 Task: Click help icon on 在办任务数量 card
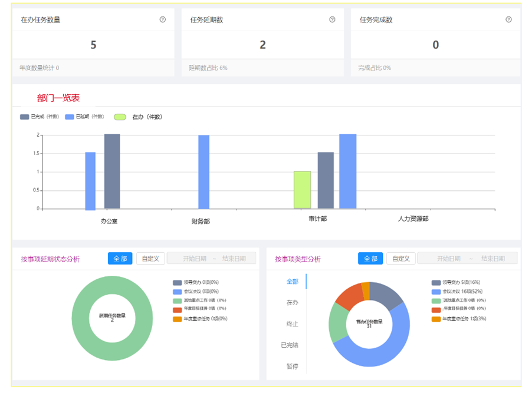[x=163, y=19]
